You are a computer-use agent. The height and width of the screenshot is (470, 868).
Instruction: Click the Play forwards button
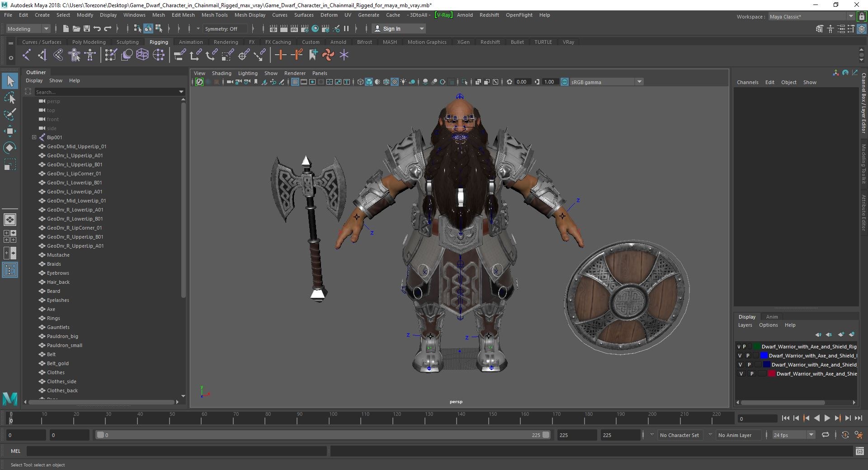point(827,418)
